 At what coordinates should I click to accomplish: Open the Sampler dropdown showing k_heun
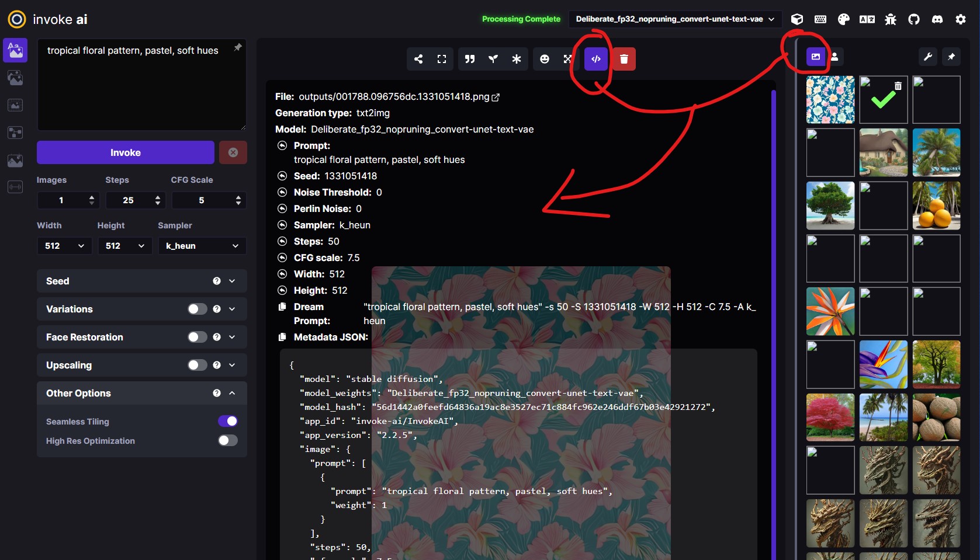click(202, 246)
